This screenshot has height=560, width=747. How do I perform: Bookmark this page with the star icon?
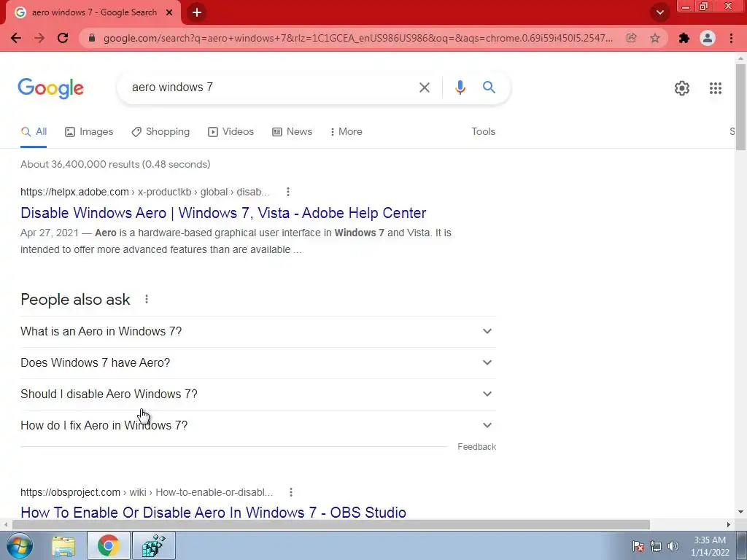pyautogui.click(x=655, y=38)
